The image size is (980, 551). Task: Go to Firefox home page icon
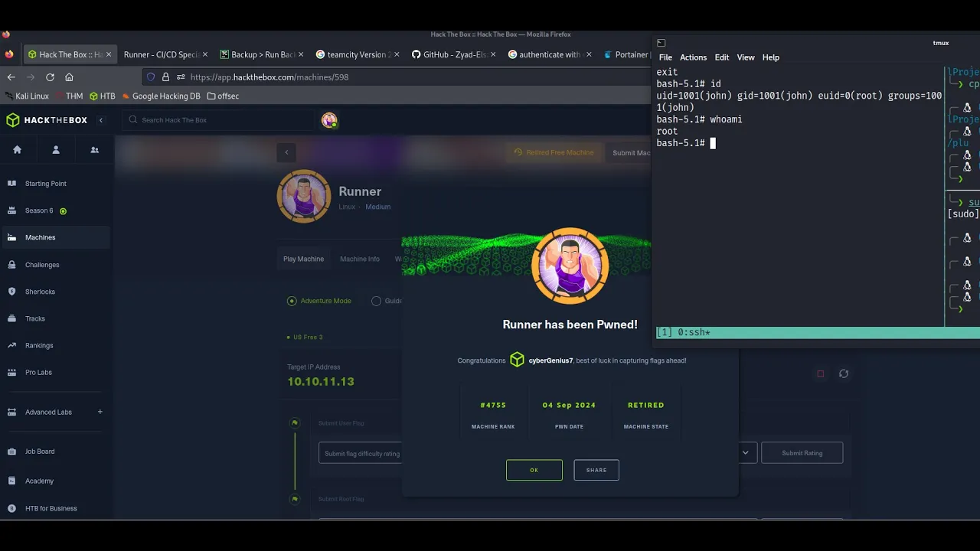pos(69,77)
